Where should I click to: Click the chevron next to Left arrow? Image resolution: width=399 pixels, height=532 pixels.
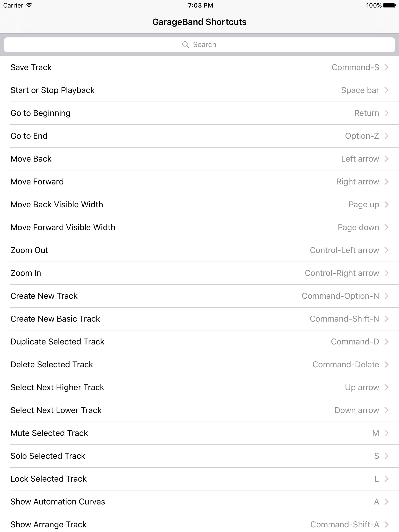pos(387,159)
